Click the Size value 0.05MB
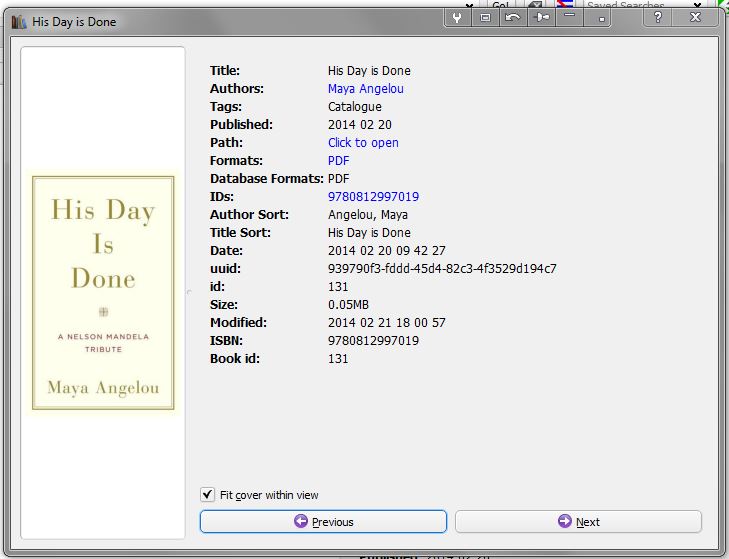 tap(348, 305)
